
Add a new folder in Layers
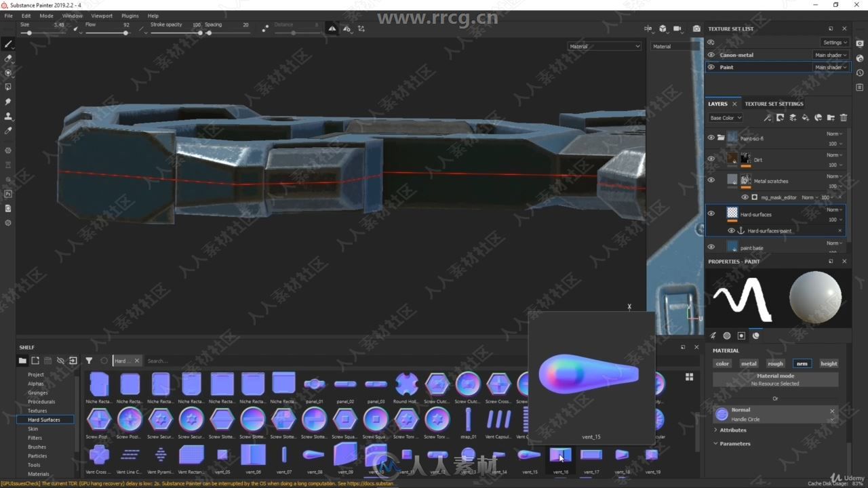coord(831,118)
